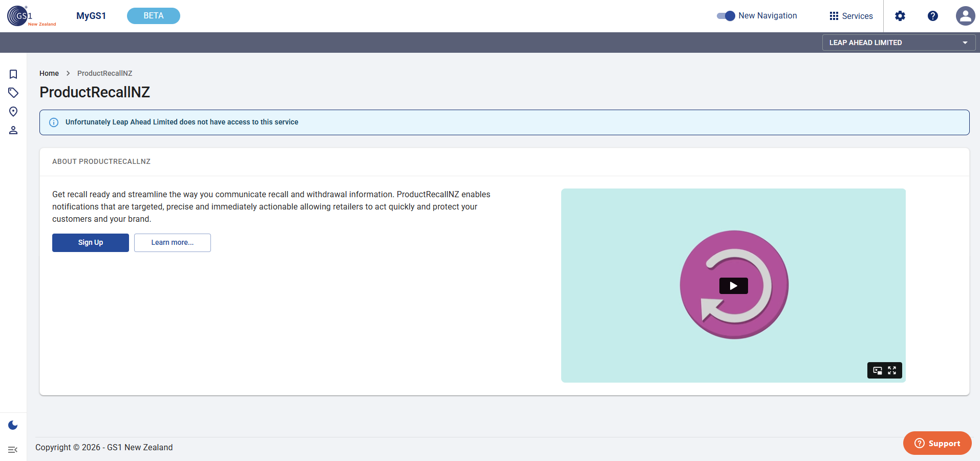Open the settings gear icon
Viewport: 980px width, 461px height.
pos(900,16)
